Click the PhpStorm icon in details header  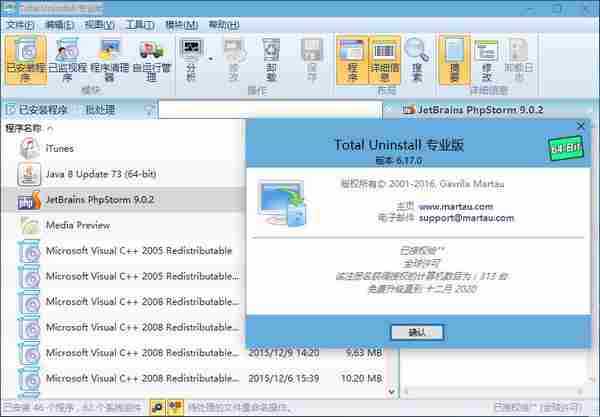[409, 110]
